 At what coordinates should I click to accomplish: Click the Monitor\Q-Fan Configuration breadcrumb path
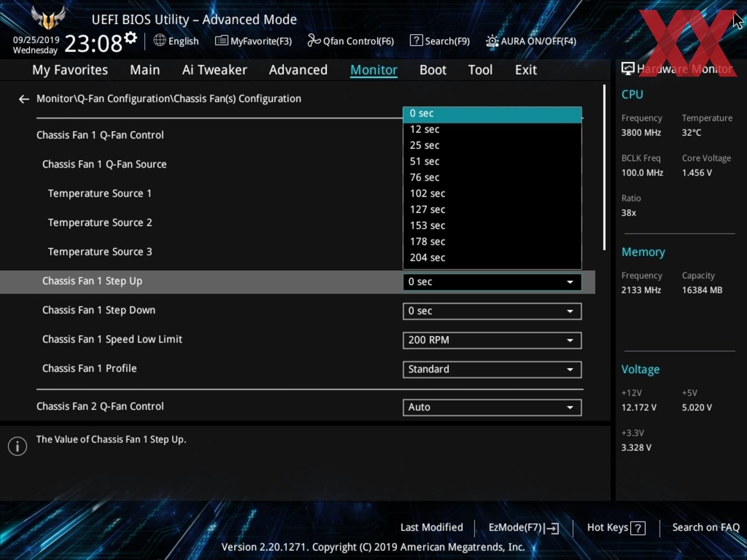[x=169, y=99]
